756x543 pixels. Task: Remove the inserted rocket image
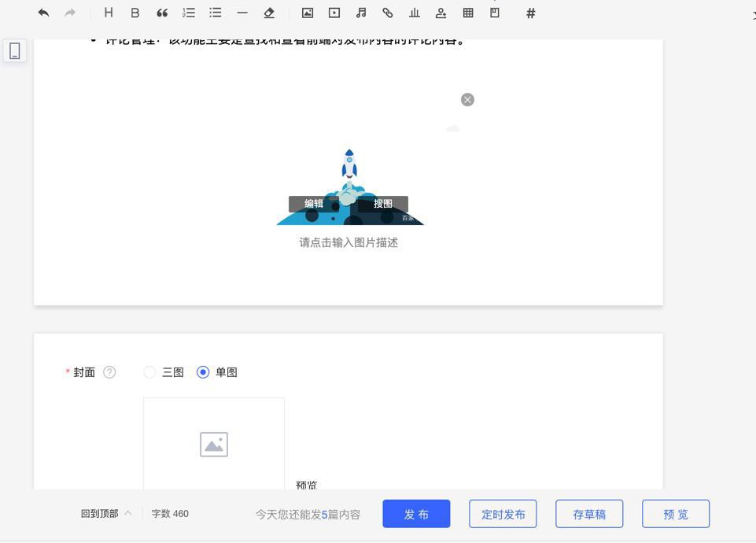tap(467, 100)
